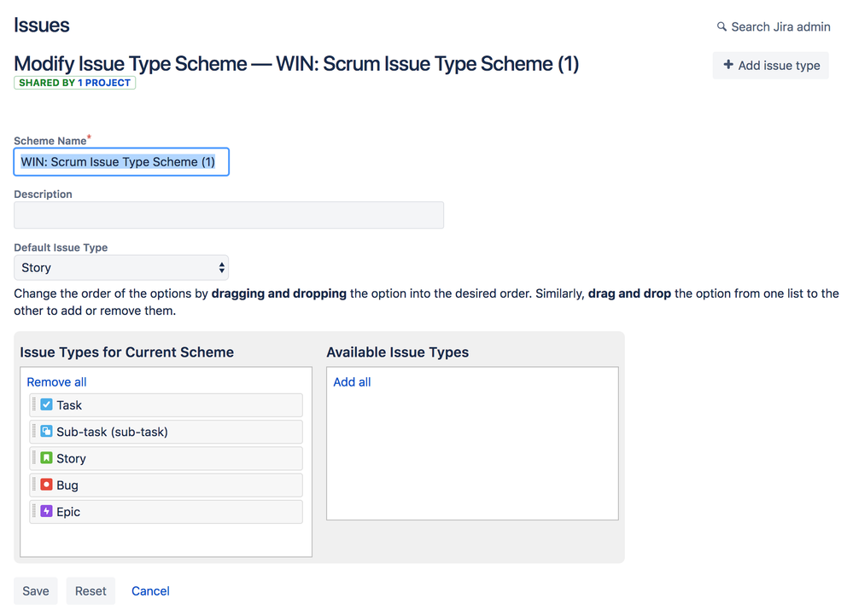Focus the Scheme Name text field
Screen dimensions: 853x616
point(121,162)
